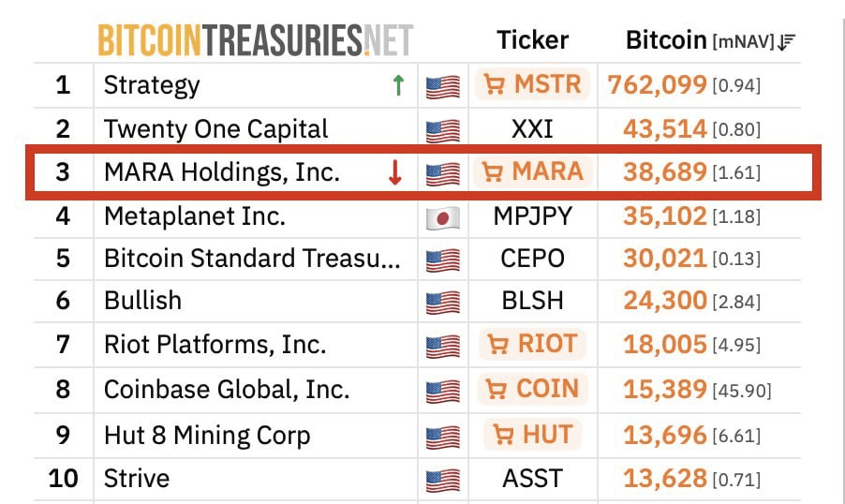This screenshot has width=845, height=504.
Task: Click the MSTR shopping cart ticker badge
Action: 533,85
